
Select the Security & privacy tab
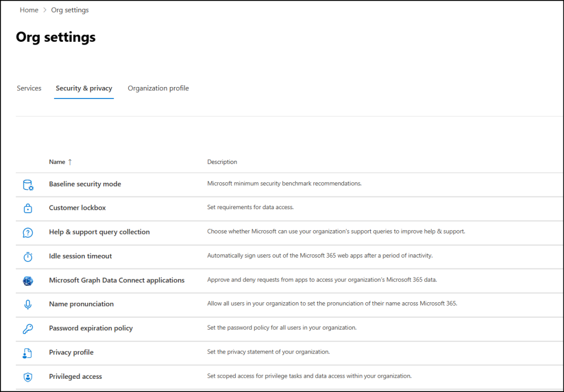click(84, 88)
